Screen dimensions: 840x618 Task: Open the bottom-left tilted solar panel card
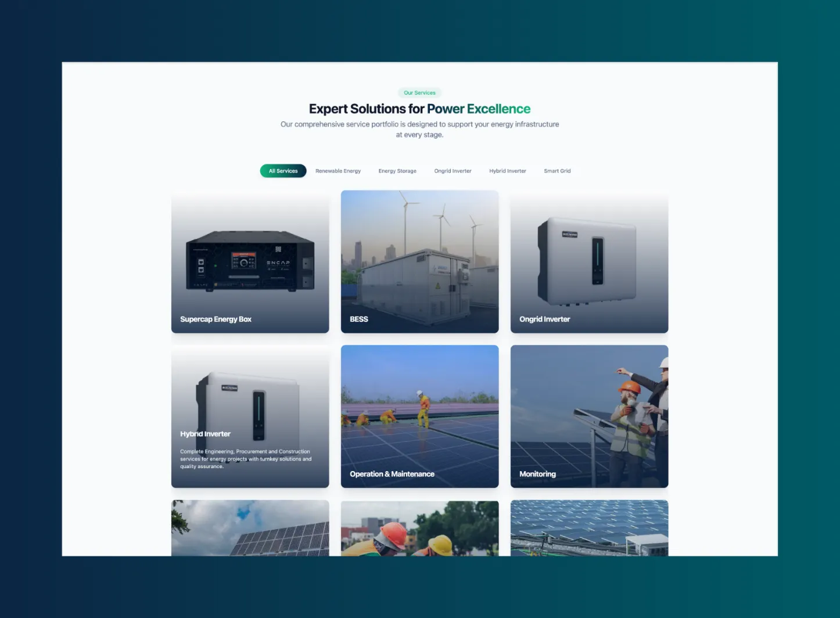250,528
